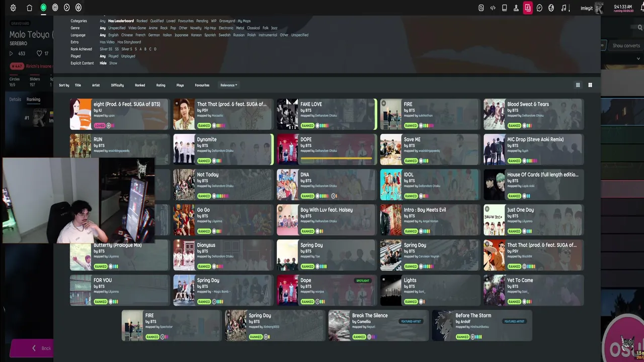Select the catch ruleset icon
This screenshot has width=644, height=362.
click(x=67, y=8)
